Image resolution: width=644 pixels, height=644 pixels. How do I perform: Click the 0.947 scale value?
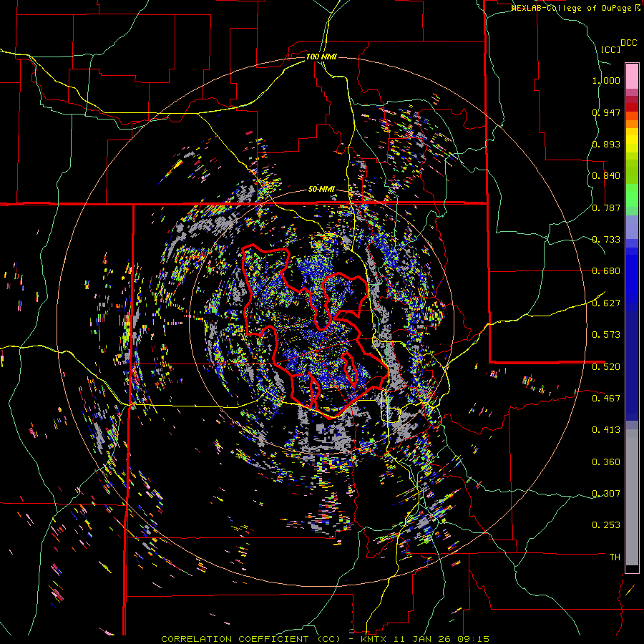point(606,112)
